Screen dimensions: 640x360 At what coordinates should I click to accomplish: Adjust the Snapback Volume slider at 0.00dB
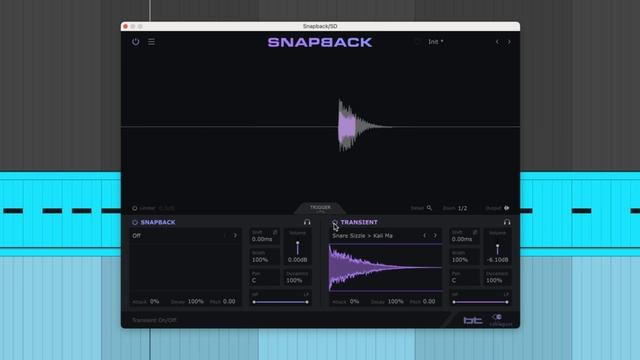pos(298,247)
